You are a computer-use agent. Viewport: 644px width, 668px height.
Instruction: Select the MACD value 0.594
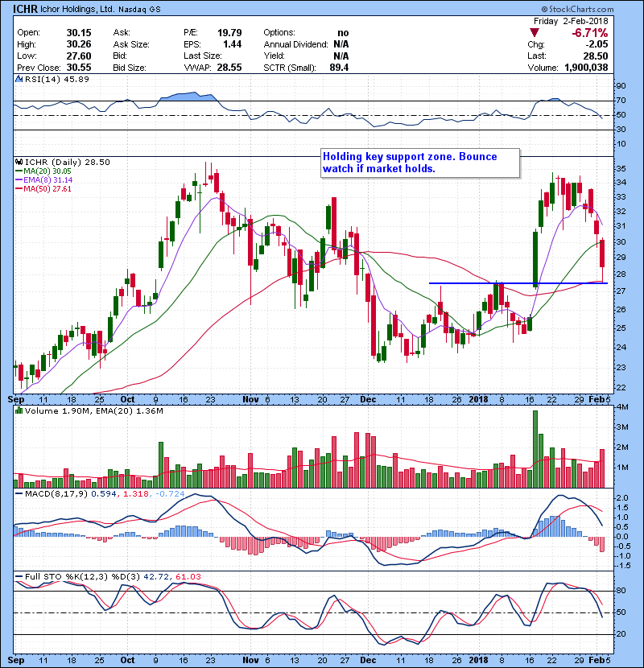pyautogui.click(x=104, y=494)
